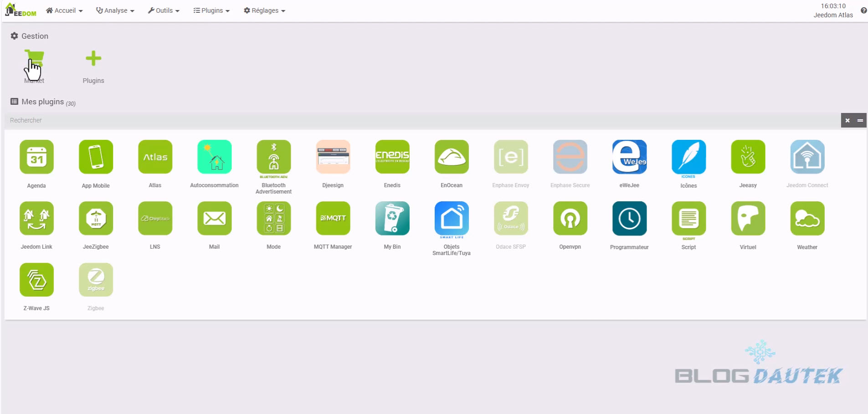Open the Réglages dropdown menu

coord(264,10)
